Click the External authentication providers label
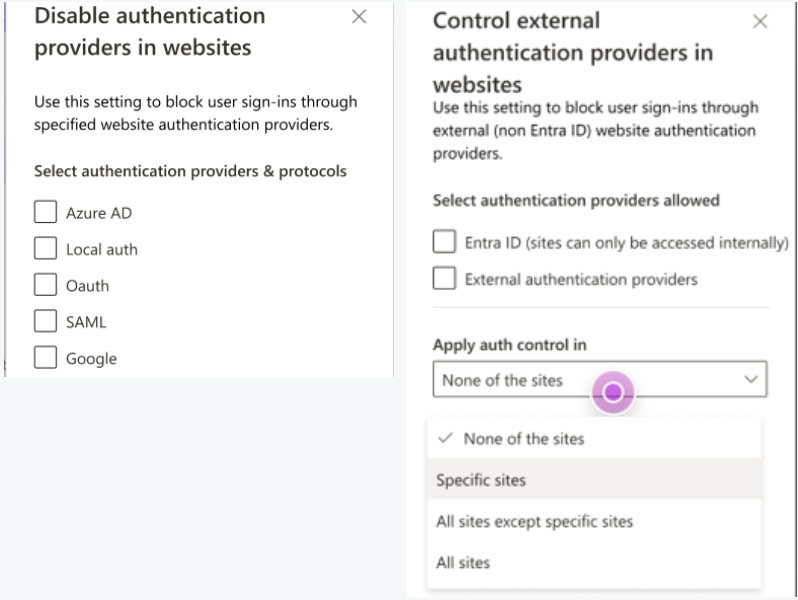The image size is (798, 600). [x=581, y=280]
